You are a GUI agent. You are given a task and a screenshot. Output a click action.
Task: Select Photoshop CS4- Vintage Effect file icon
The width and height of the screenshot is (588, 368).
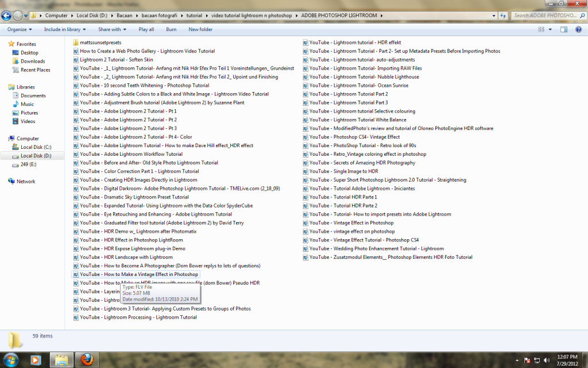click(x=305, y=137)
